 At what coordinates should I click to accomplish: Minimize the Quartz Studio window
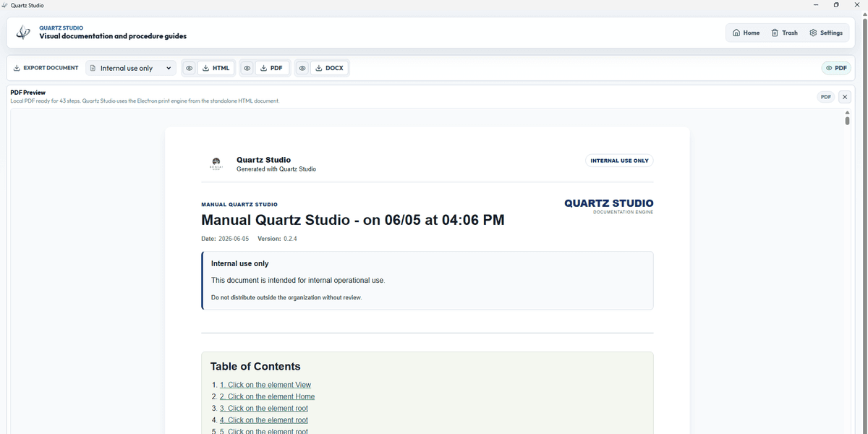(x=816, y=5)
